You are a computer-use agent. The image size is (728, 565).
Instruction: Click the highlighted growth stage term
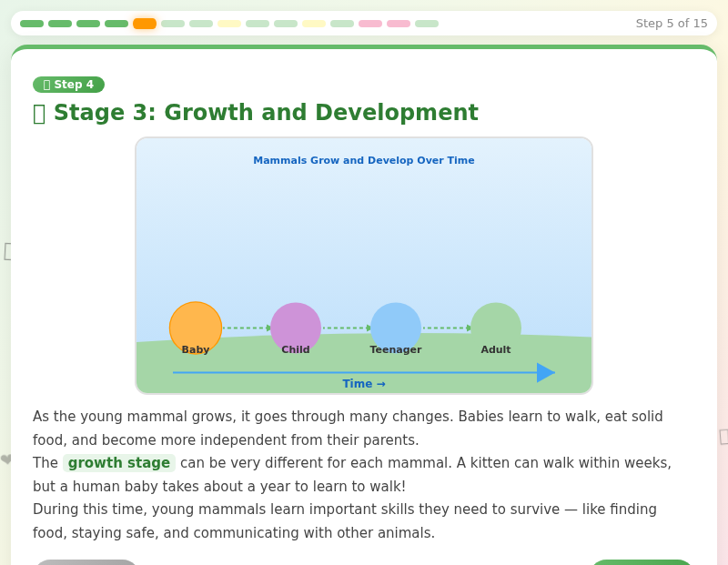coord(119,462)
